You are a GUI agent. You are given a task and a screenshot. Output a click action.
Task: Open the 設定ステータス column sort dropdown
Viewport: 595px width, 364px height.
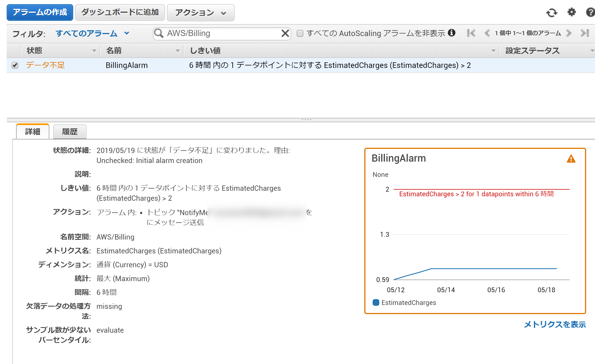tap(592, 51)
